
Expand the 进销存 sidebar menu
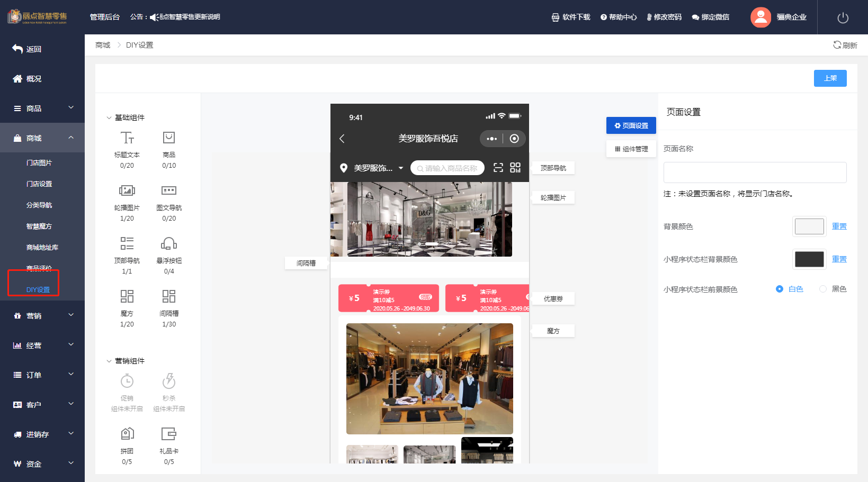tap(42, 434)
